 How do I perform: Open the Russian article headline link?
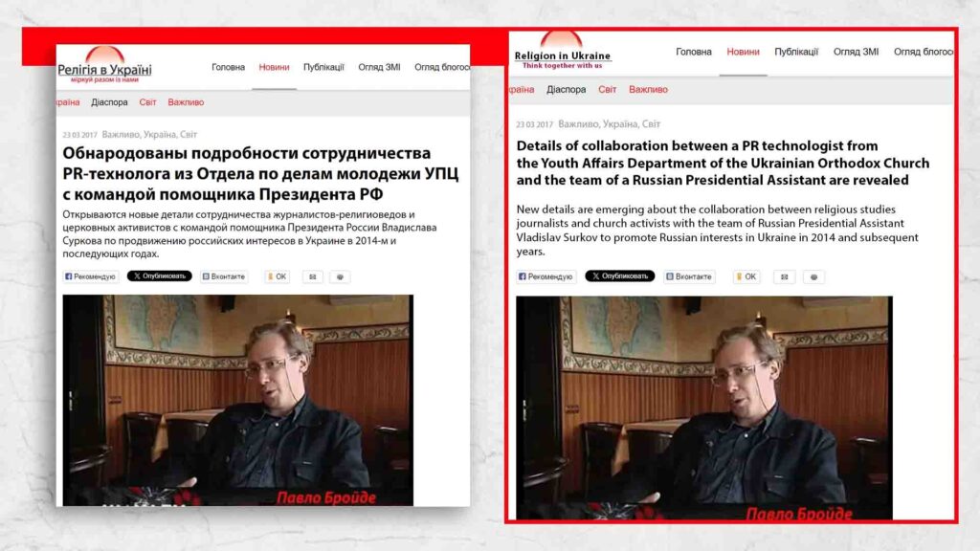(260, 174)
